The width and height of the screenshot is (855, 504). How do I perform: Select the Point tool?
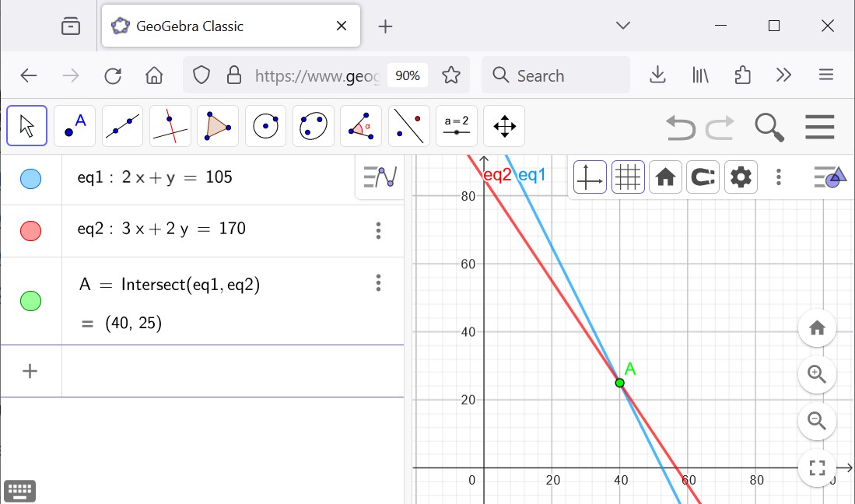pos(75,126)
